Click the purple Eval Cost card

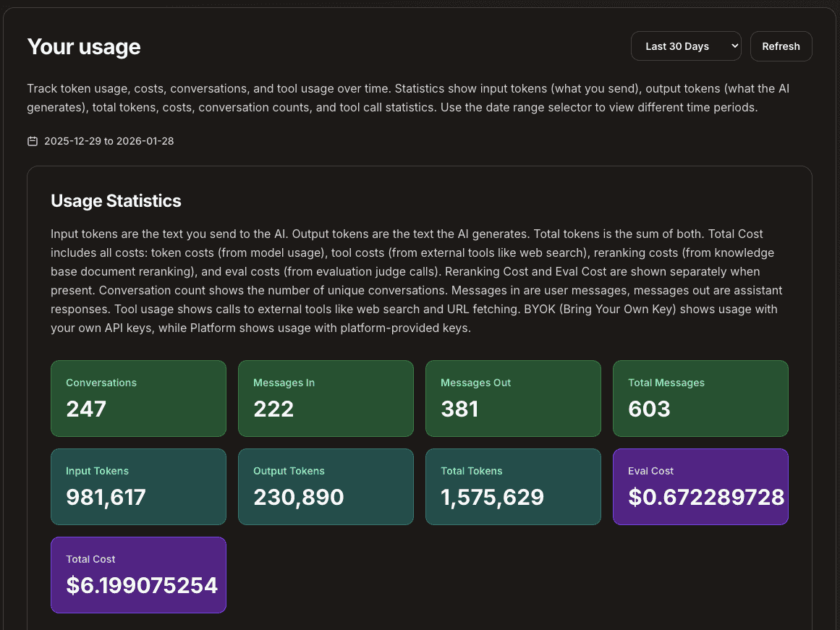pyautogui.click(x=700, y=486)
